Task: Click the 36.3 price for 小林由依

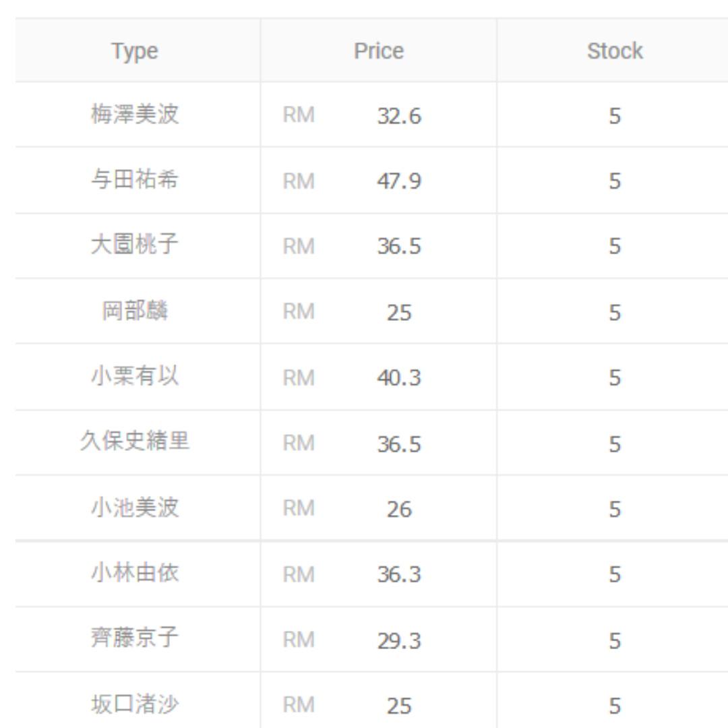Action: click(398, 574)
